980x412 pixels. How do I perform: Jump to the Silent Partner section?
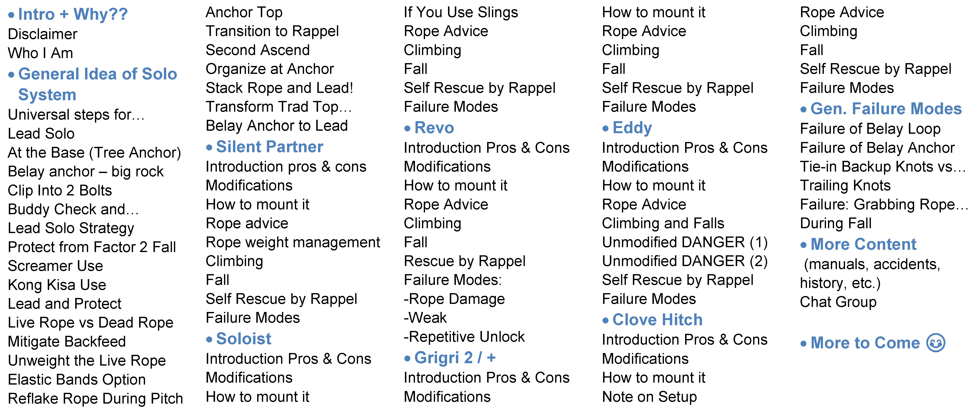tap(269, 147)
